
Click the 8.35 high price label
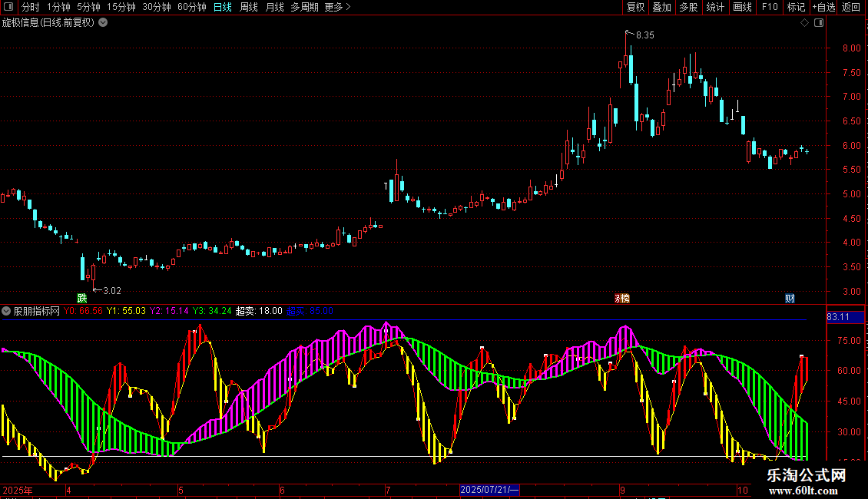point(645,35)
